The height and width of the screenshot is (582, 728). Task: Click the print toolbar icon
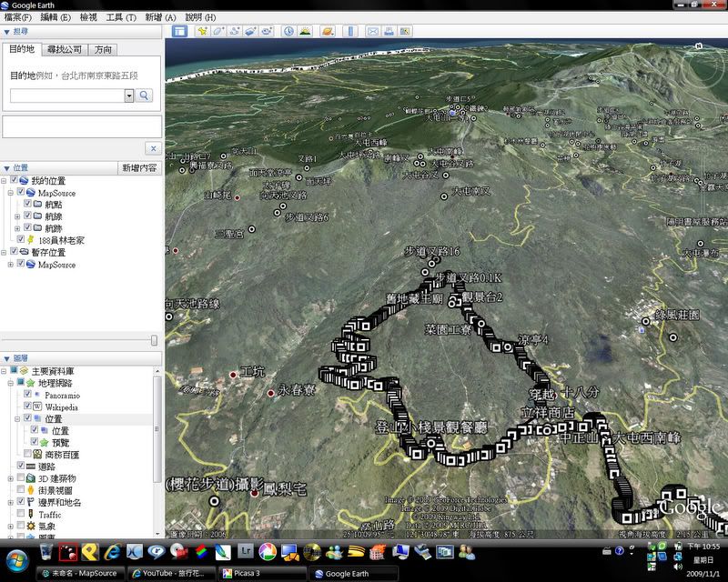pos(389,31)
